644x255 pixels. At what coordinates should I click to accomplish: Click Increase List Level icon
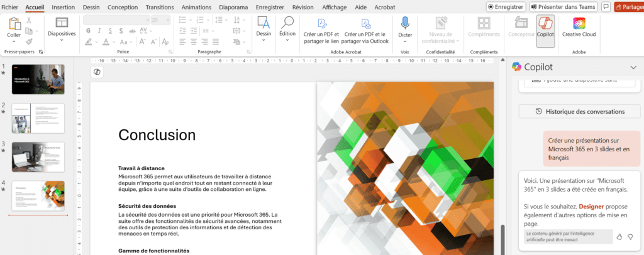tap(194, 31)
